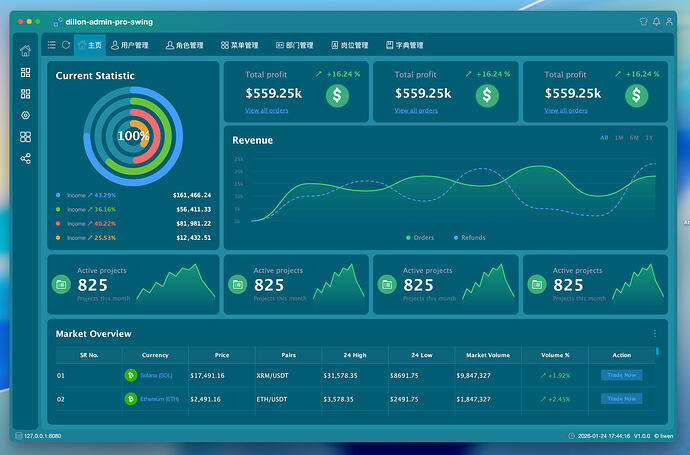The image size is (690, 455).
Task: Click the Solana coin icon in row 01
Action: click(131, 375)
